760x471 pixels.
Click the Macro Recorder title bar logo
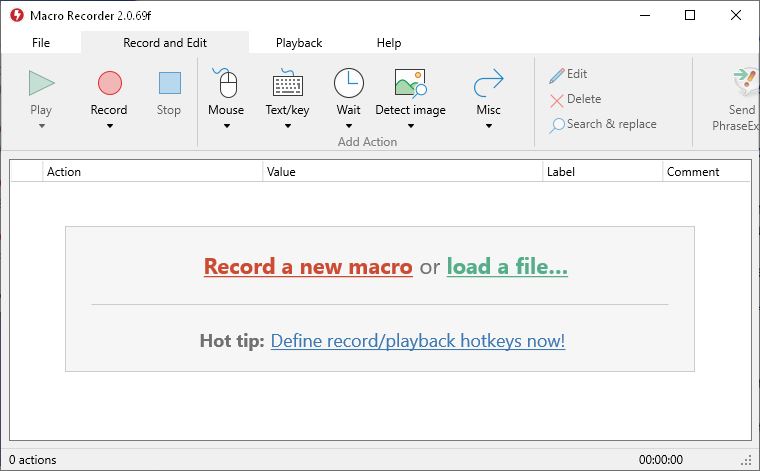pyautogui.click(x=16, y=15)
